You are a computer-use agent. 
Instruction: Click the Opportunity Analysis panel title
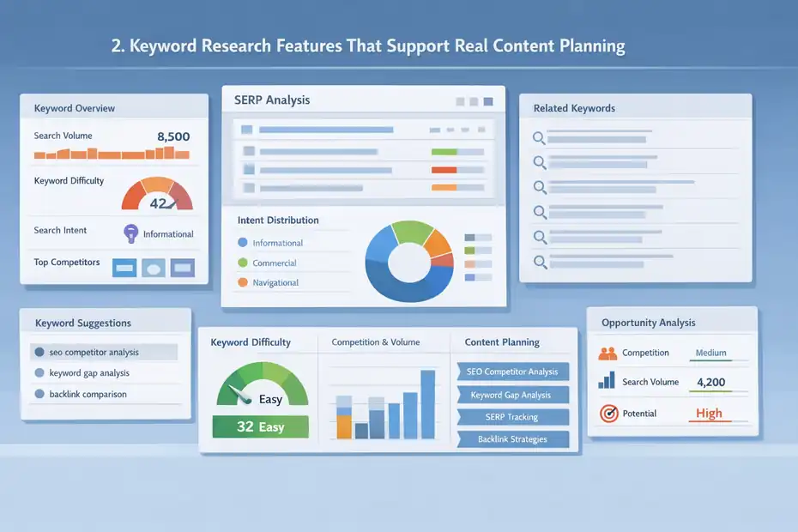click(x=649, y=323)
